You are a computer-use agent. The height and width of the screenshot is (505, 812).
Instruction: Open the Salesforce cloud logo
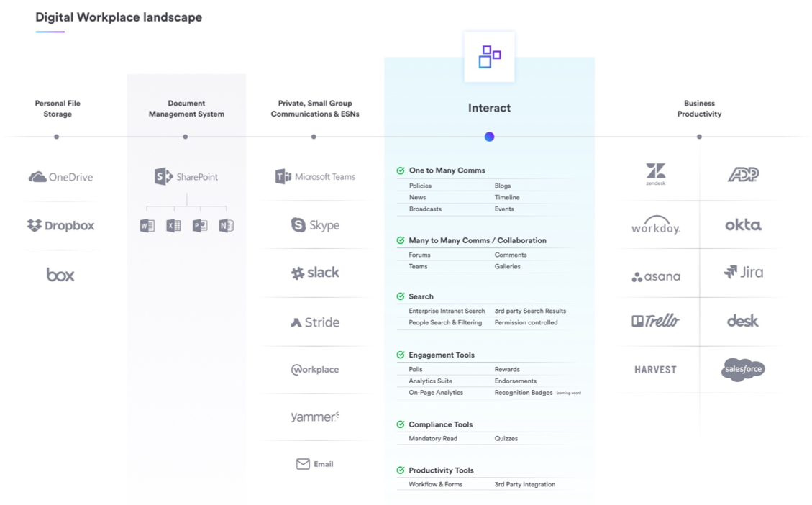pyautogui.click(x=743, y=370)
